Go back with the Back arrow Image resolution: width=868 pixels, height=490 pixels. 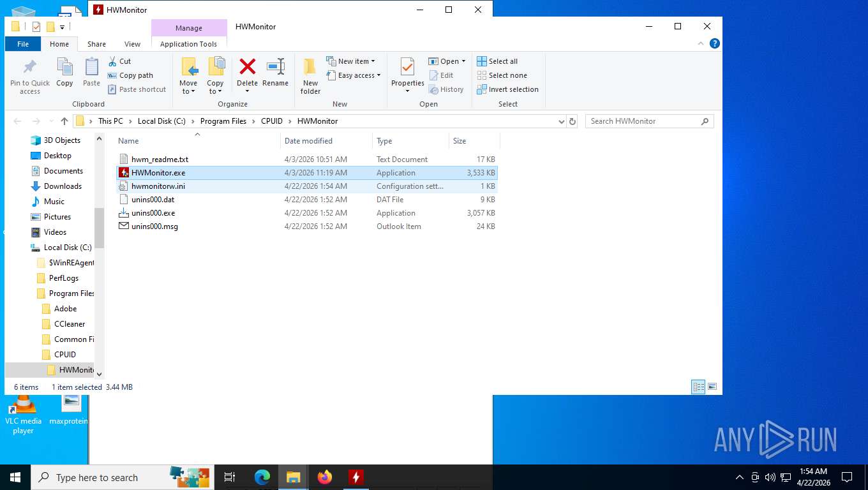click(17, 121)
